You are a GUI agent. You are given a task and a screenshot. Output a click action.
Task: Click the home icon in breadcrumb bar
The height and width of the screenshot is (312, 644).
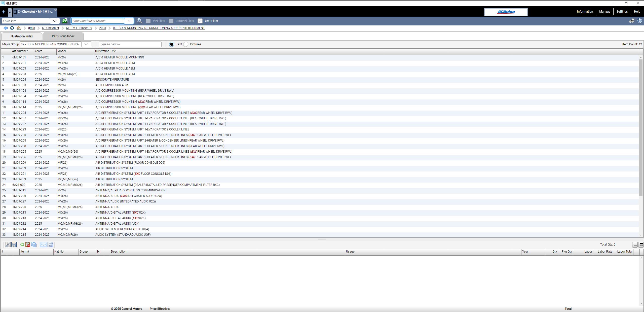click(x=18, y=28)
